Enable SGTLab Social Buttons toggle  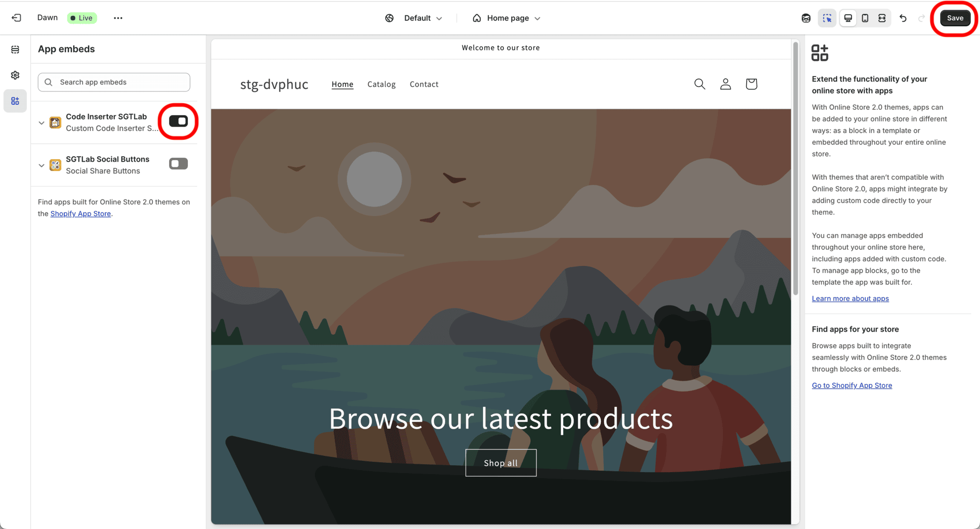[x=178, y=164]
